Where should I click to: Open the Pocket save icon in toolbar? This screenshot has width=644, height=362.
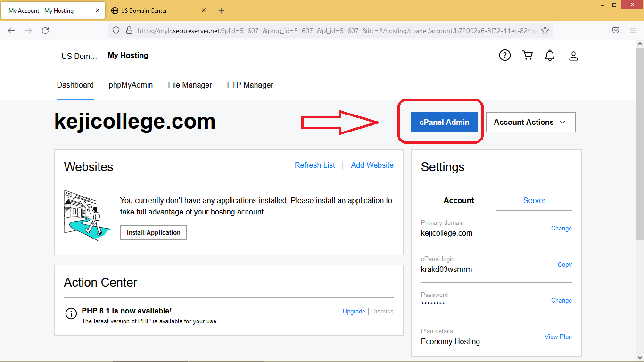tap(616, 30)
